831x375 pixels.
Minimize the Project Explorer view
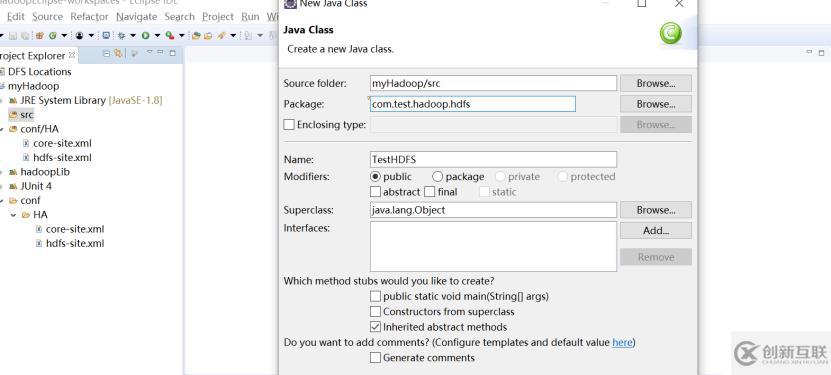[x=160, y=52]
